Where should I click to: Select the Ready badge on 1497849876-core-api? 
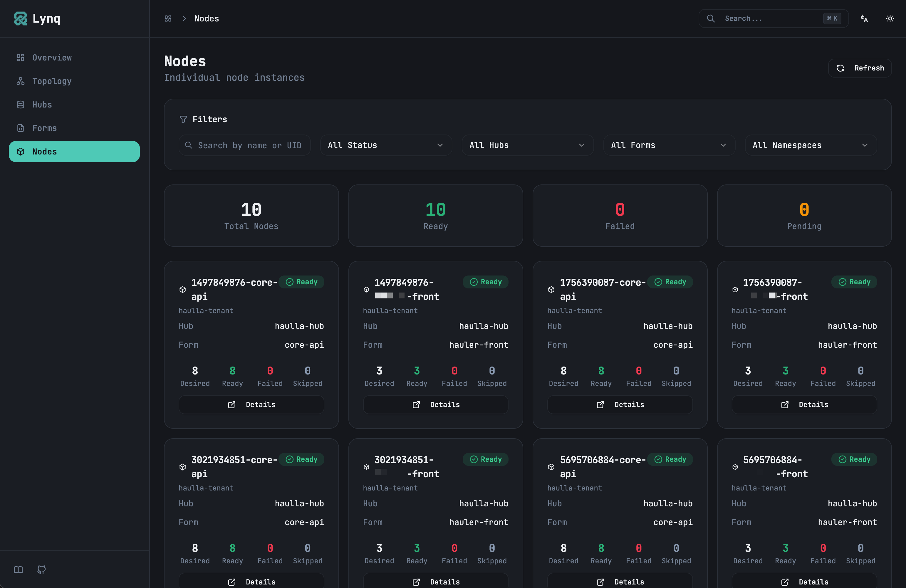click(301, 282)
